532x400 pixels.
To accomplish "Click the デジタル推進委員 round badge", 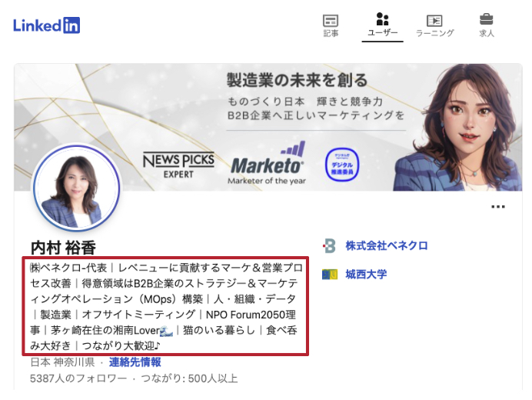I will point(342,165).
